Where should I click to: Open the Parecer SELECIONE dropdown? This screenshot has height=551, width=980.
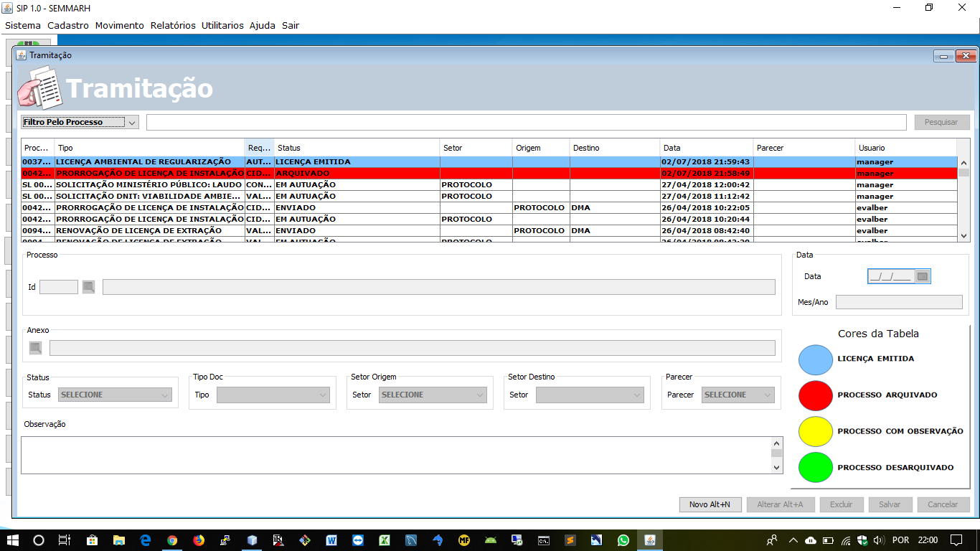tap(738, 395)
